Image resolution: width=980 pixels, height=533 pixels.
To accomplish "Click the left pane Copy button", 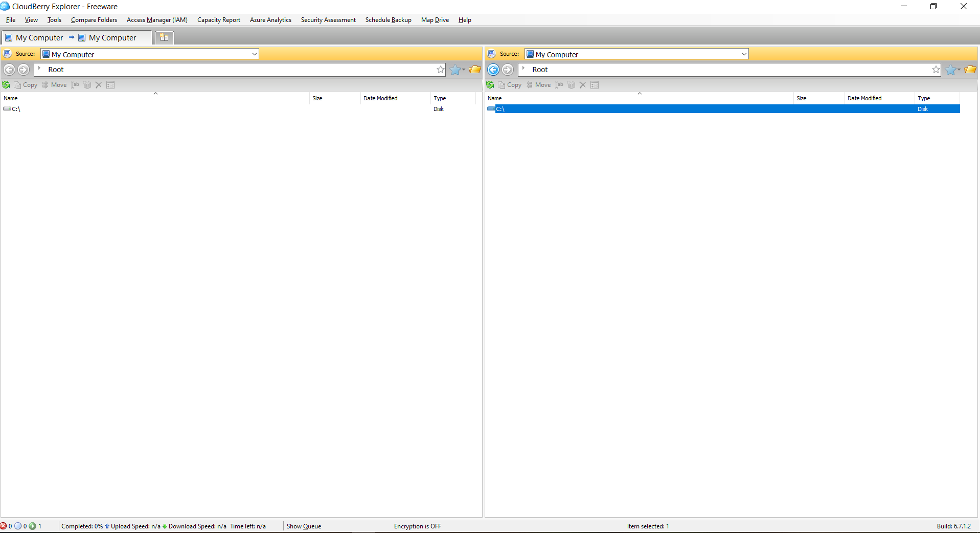I will [x=26, y=85].
